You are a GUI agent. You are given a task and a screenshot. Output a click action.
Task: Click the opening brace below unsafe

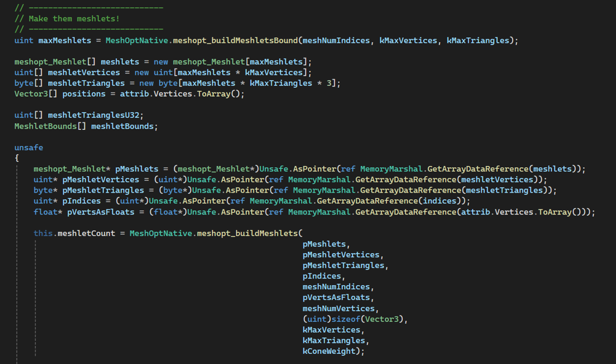[17, 158]
